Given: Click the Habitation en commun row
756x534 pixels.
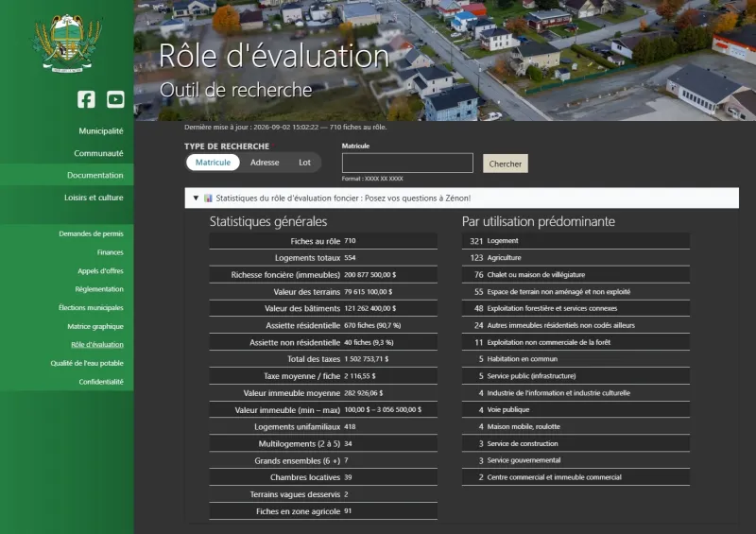Looking at the screenshot, I should (576, 359).
